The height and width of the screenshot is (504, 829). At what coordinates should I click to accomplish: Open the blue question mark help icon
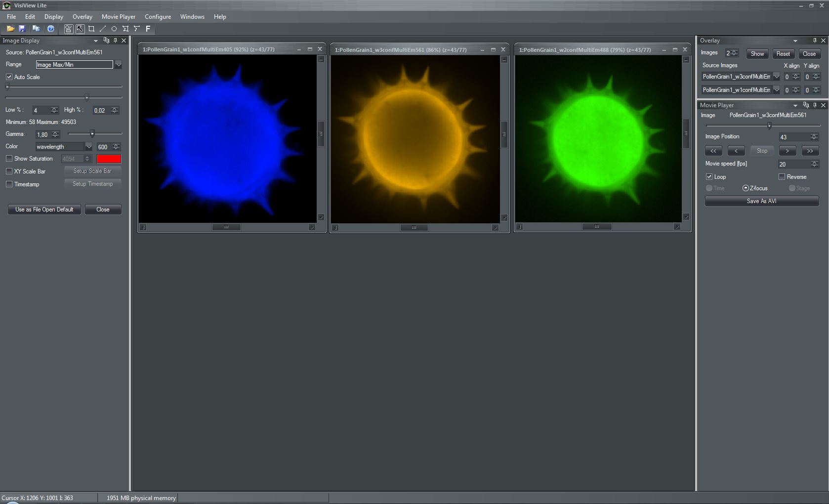coord(50,29)
